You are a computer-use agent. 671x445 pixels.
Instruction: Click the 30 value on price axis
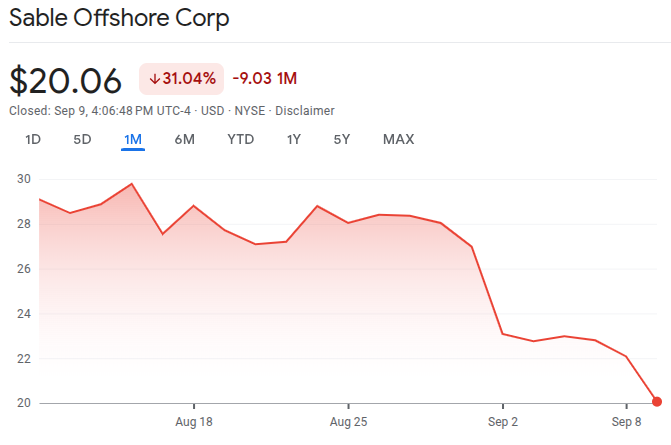click(x=24, y=179)
